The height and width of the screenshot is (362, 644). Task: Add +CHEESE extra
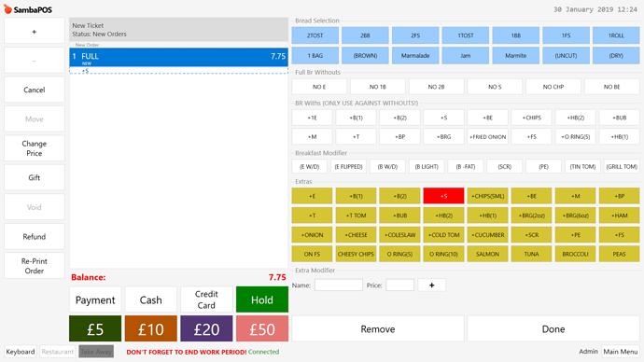tap(357, 235)
